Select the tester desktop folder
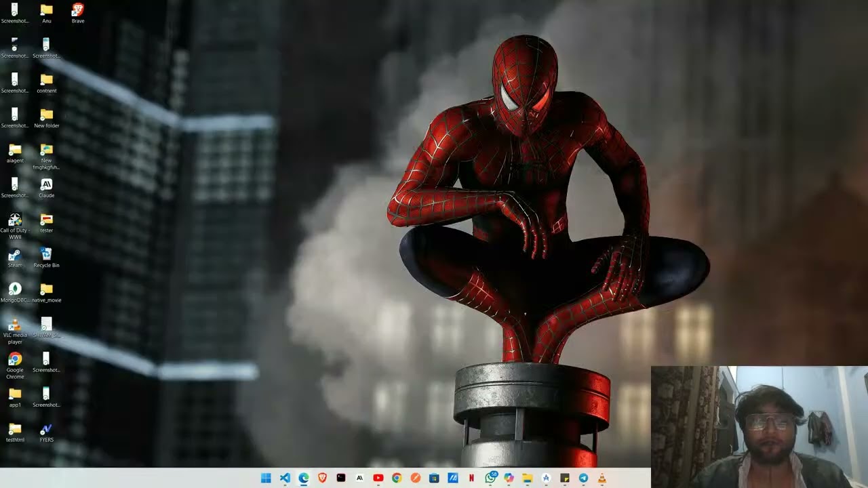 pos(46,222)
